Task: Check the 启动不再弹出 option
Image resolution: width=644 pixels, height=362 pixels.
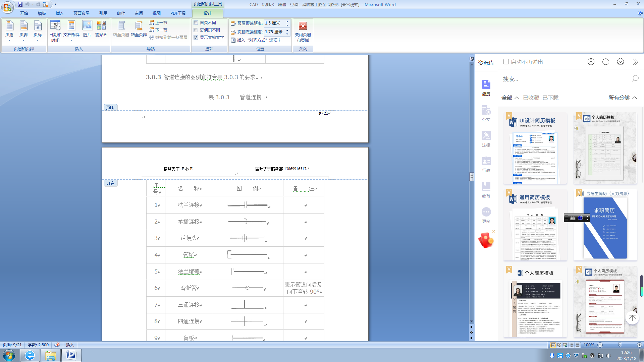Action: (506, 62)
